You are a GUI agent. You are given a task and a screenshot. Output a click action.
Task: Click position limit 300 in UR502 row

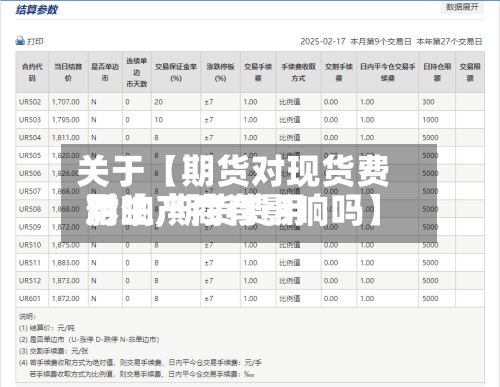pos(428,102)
